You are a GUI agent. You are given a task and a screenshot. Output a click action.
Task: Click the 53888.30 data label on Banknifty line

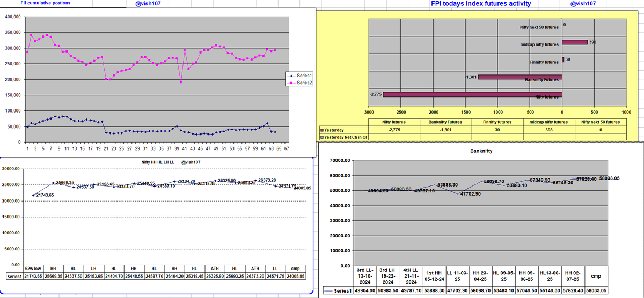pyautogui.click(x=448, y=184)
